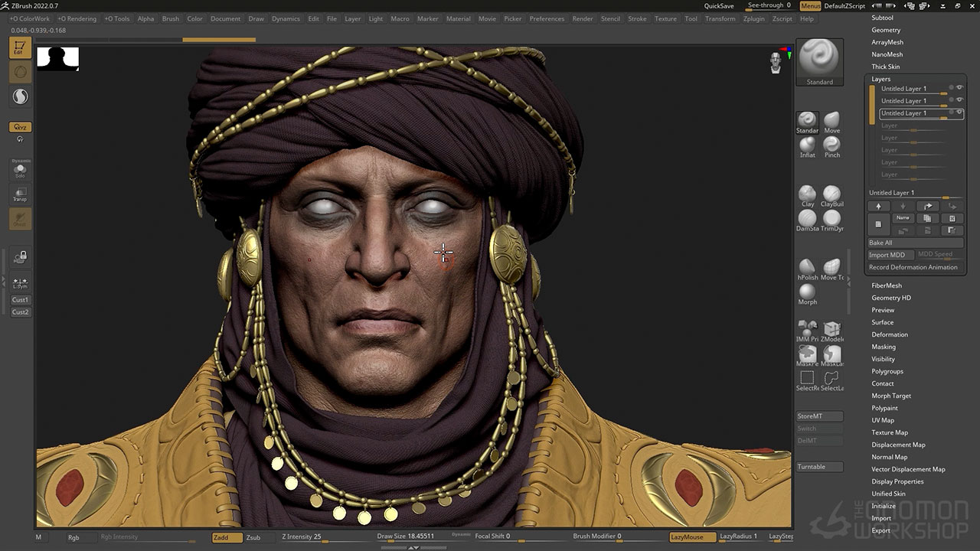Enable Solo mode button
The image size is (980, 551).
pos(20,170)
